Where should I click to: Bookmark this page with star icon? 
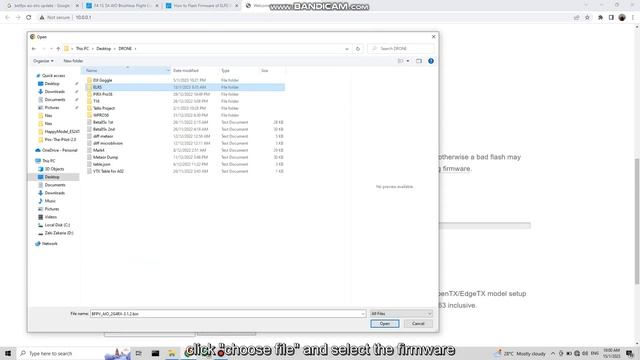(587, 18)
